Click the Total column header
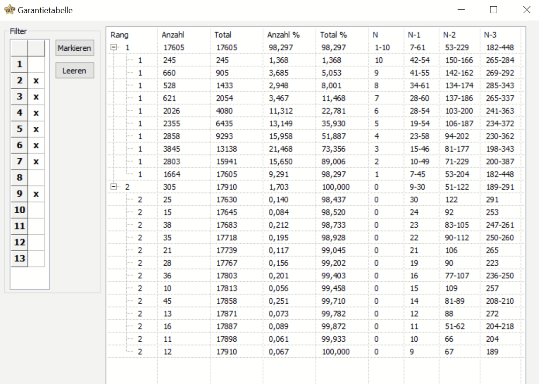The image size is (539, 384). point(223,35)
